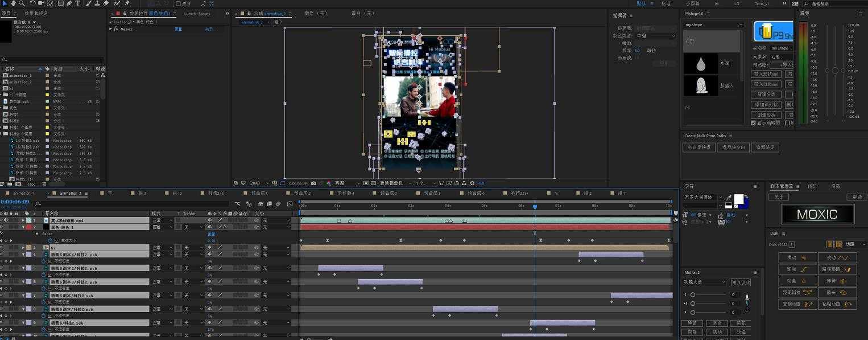This screenshot has height=340, width=868.
Task: Select the Brush tool
Action: 88,3
